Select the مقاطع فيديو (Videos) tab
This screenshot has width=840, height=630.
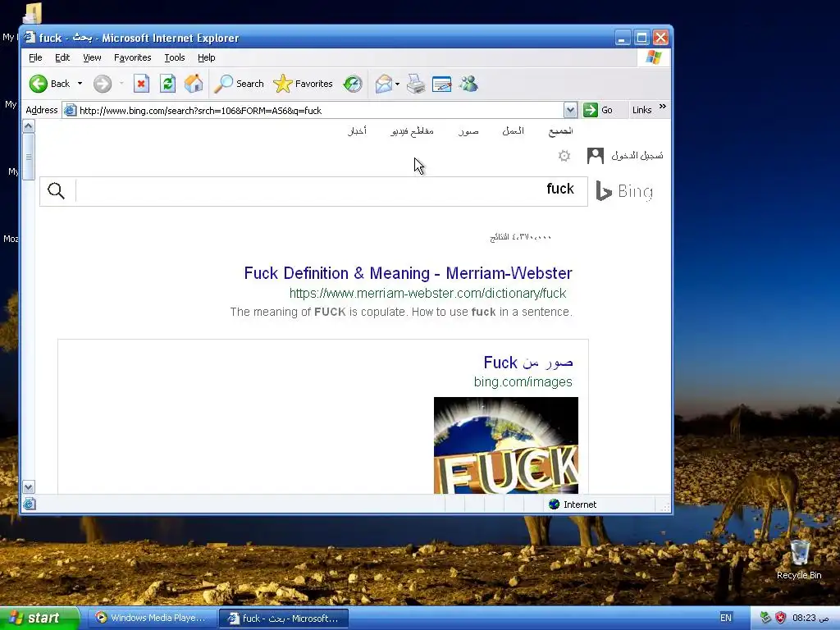click(412, 131)
